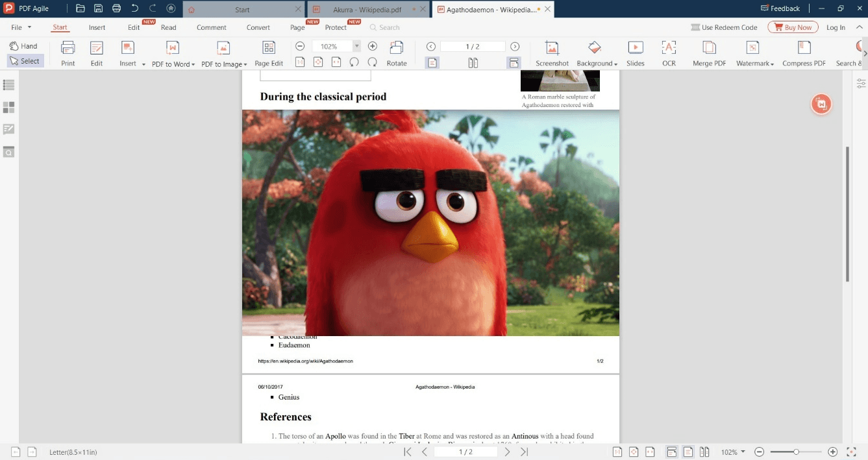The width and height of the screenshot is (868, 460).
Task: Run the OCR tool
Action: 669,53
